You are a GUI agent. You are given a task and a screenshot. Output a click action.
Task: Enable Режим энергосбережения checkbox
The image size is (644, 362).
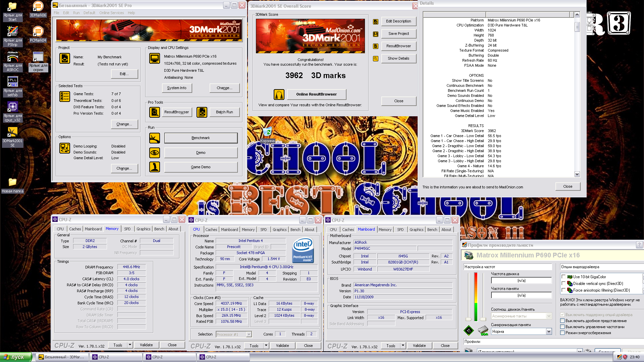pyautogui.click(x=562, y=333)
